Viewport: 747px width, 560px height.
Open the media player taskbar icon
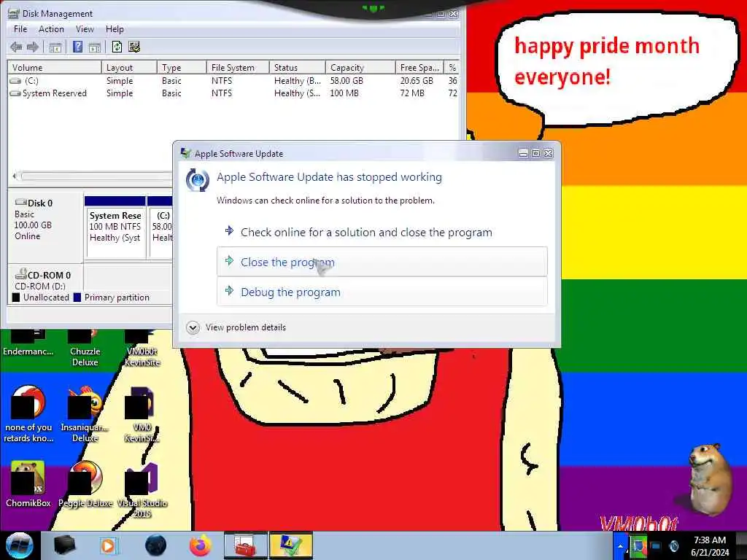point(109,545)
